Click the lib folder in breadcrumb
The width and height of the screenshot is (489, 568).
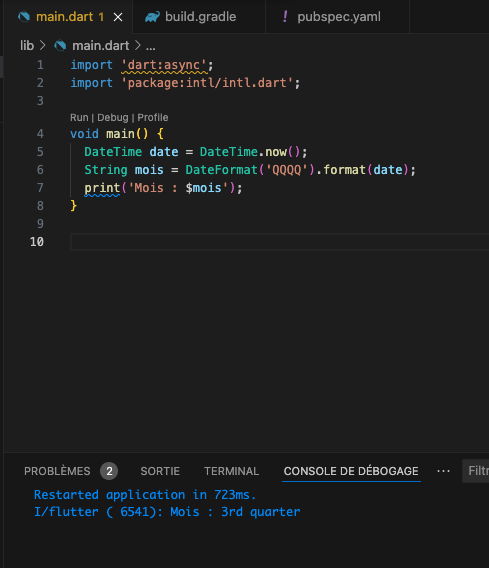tap(27, 46)
